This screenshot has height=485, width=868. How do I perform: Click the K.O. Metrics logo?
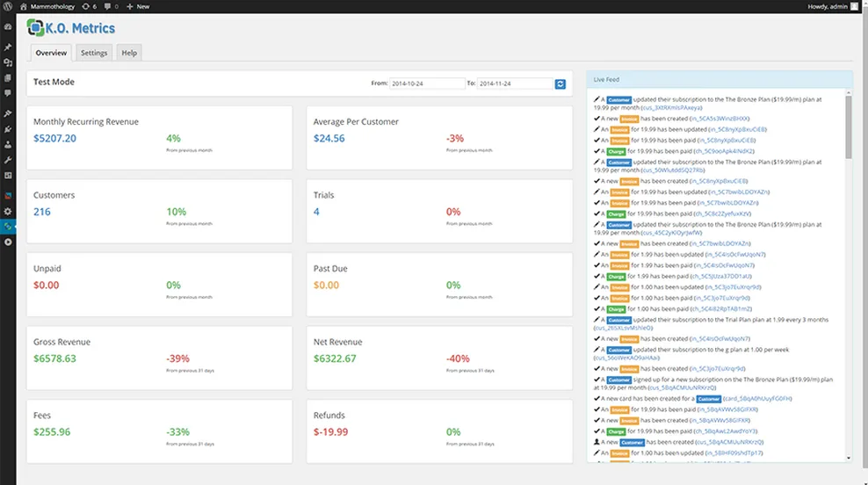pos(71,28)
